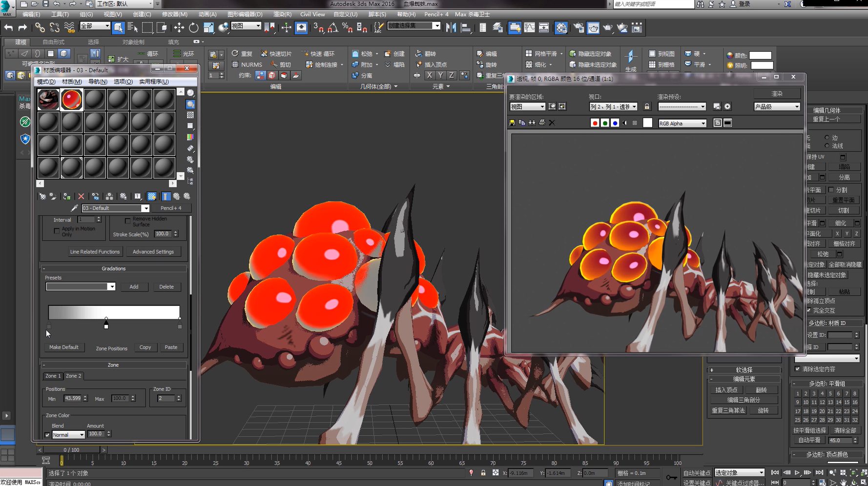This screenshot has height=486, width=868.
Task: Activate the Select Object tool
Action: [x=118, y=28]
